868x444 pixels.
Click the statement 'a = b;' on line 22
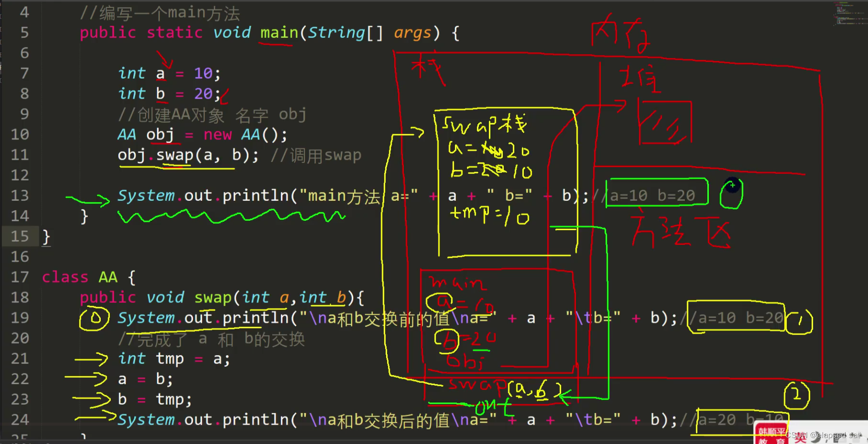[145, 379]
